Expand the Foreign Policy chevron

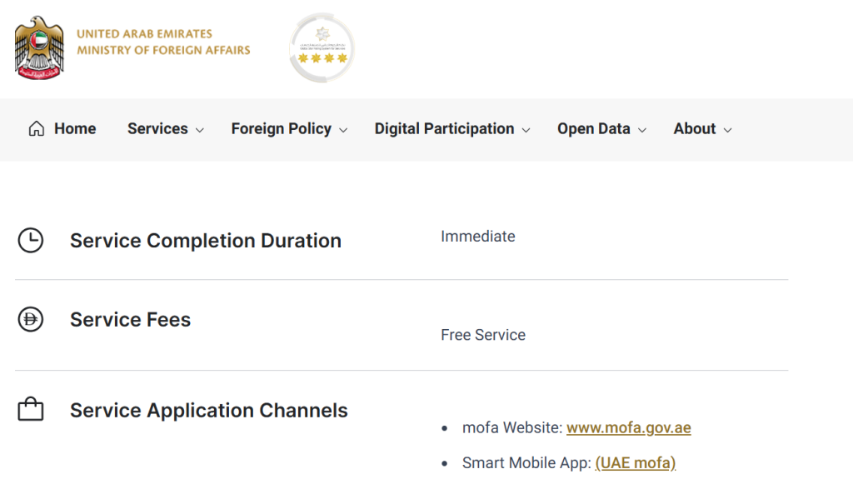(343, 130)
